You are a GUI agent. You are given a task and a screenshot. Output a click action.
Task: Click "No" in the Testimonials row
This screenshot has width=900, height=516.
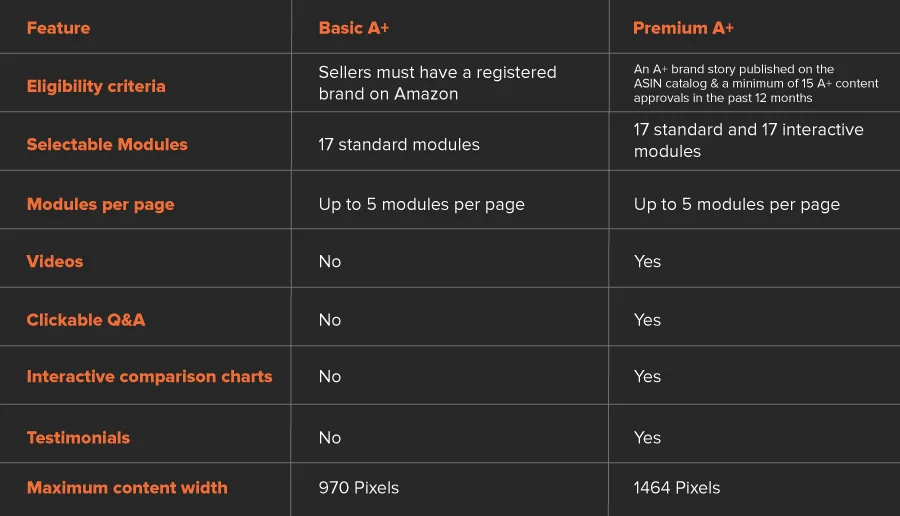[330, 437]
